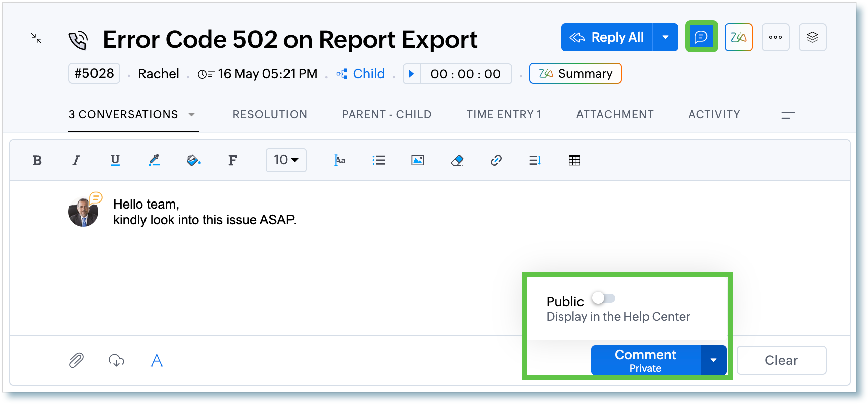
Task: Toggle bold text formatting
Action: coord(37,160)
